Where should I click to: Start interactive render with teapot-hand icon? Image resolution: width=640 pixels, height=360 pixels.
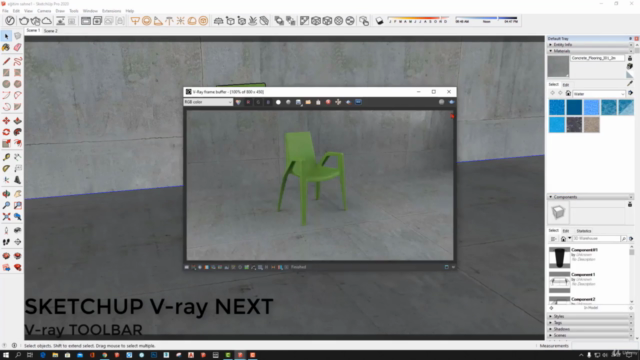tap(35, 21)
